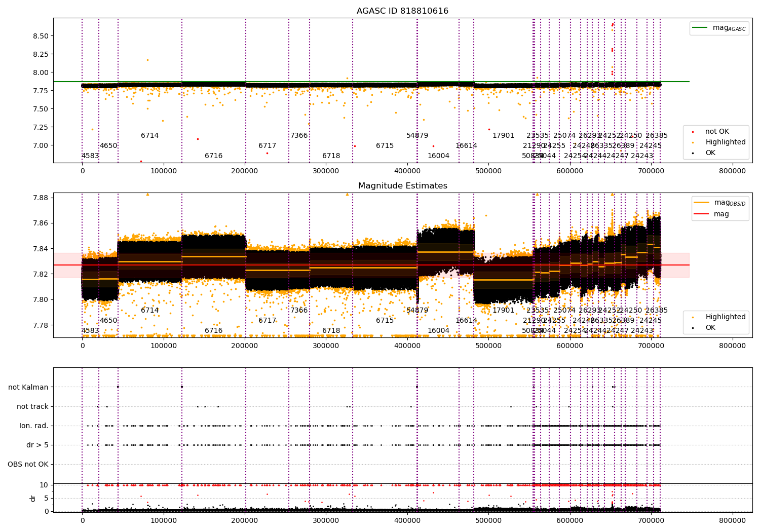This screenshot has width=760, height=532.
Task: Click the 7.88 tick on Magnitude Estimates axis
Action: tap(41, 198)
